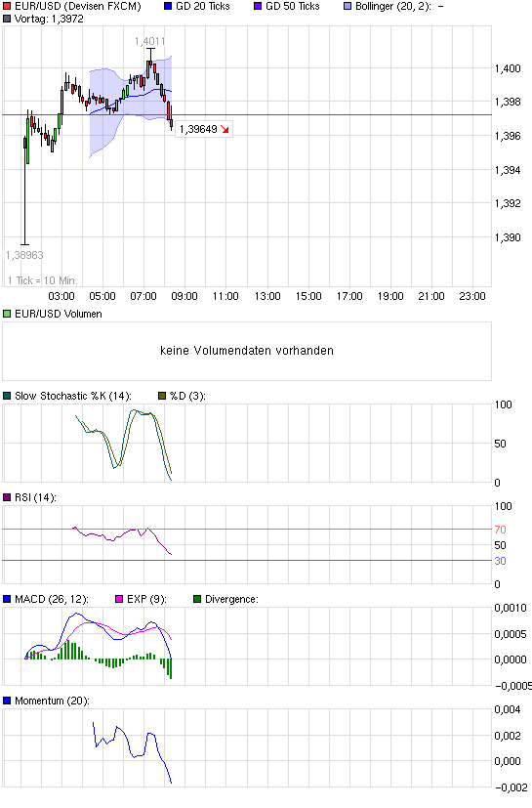Image resolution: width=532 pixels, height=808 pixels.
Task: Click the 'EXP (9):' indicator label
Action: [x=146, y=599]
